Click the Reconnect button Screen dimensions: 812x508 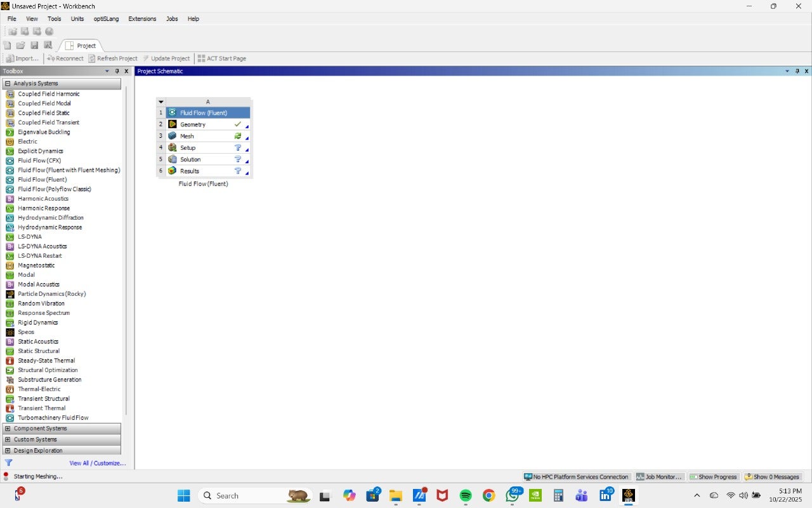coord(65,58)
